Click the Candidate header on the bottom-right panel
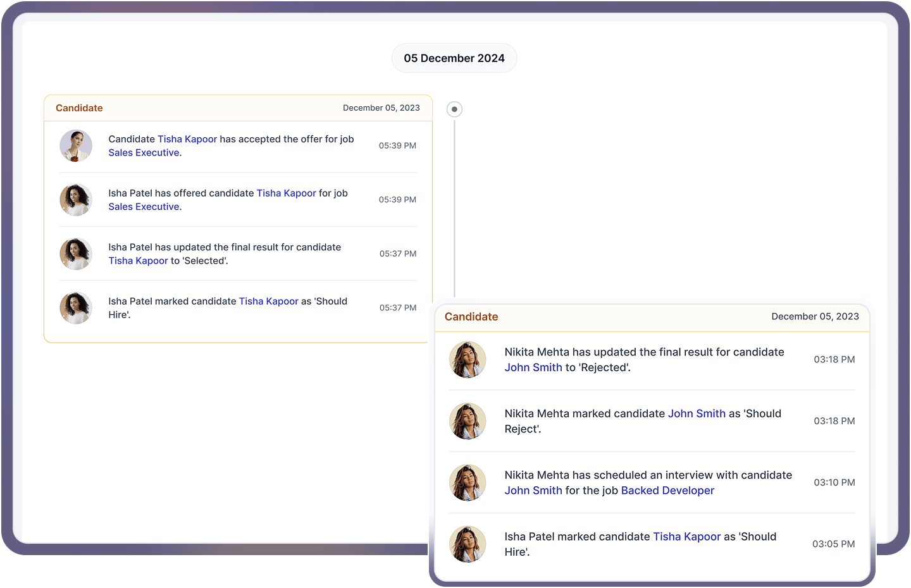This screenshot has height=588, width=911. click(x=471, y=317)
